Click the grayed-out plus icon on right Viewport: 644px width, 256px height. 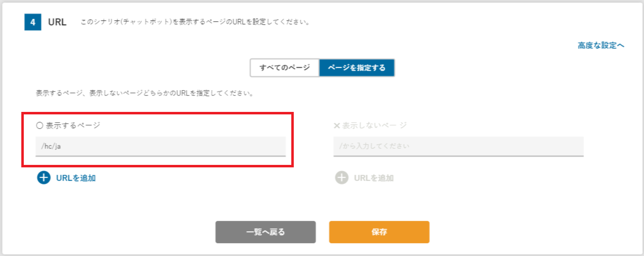(x=342, y=178)
